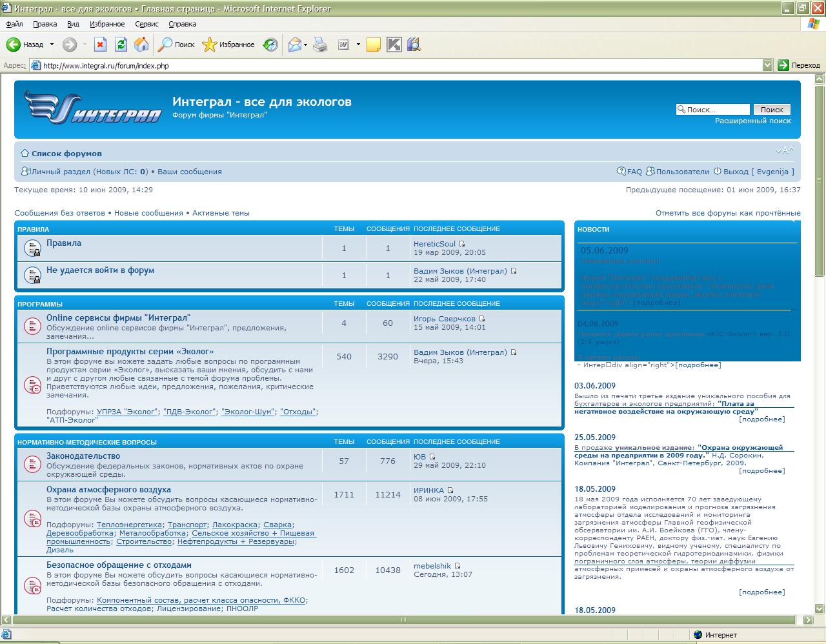
Task: Open the Mail button dropdown arrow
Action: click(305, 45)
